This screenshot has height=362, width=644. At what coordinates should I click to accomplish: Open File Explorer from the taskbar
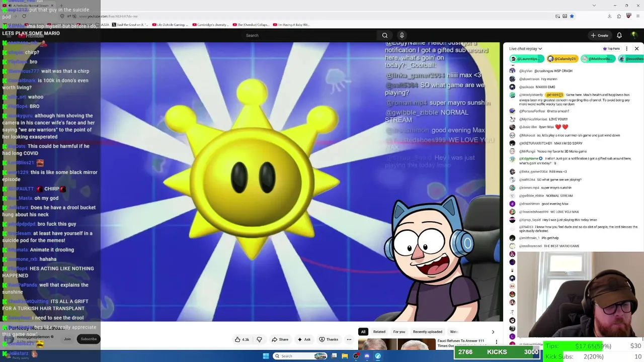point(345,356)
